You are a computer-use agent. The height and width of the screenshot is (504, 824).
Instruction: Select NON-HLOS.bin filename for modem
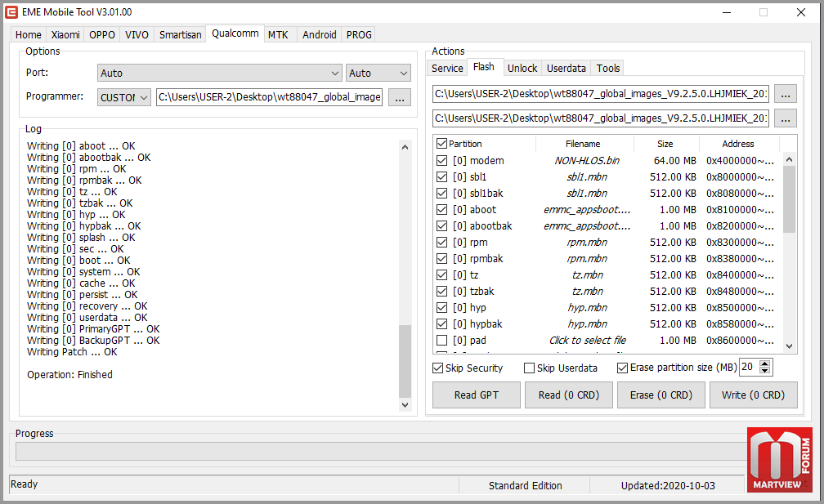(x=586, y=161)
